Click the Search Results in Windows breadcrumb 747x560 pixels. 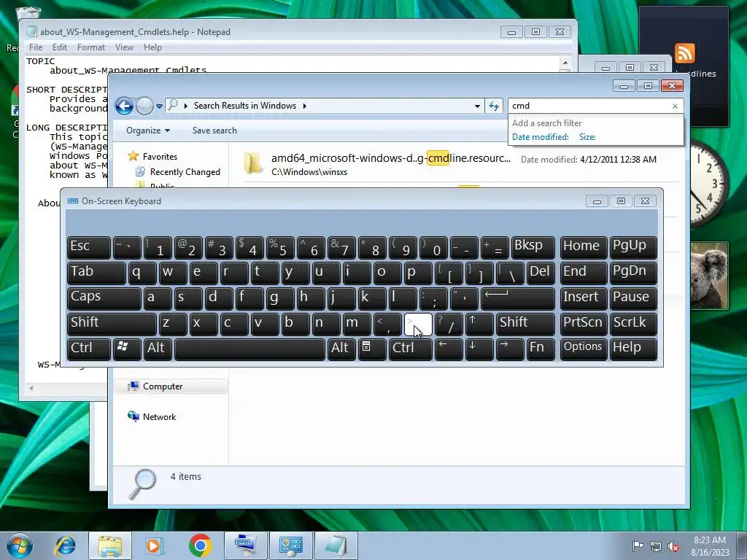point(245,106)
